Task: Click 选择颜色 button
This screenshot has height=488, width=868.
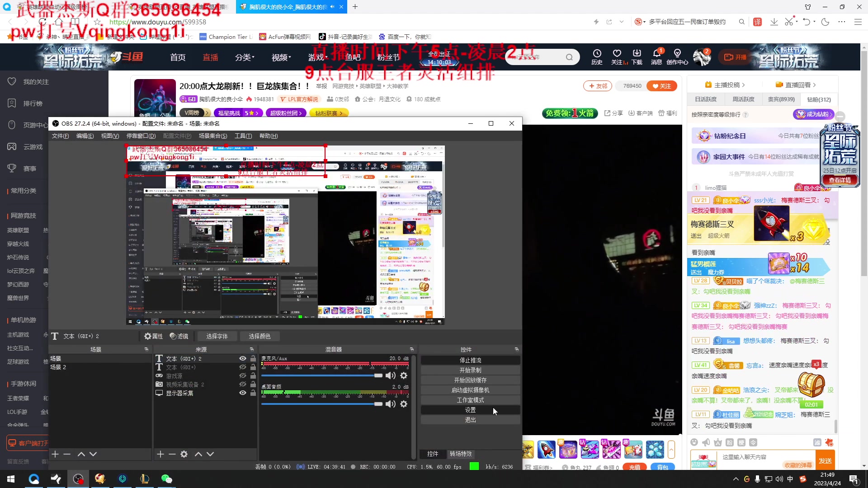Action: 259,336
